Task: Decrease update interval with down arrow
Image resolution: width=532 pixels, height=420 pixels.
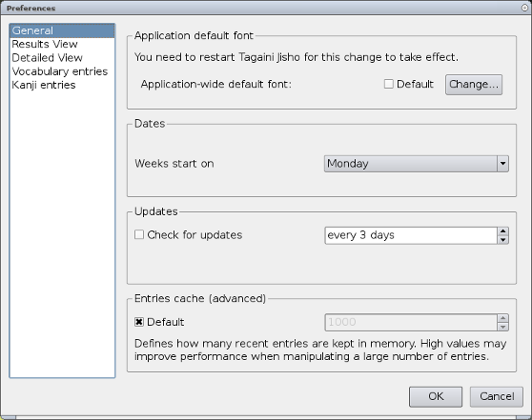Action: click(x=502, y=240)
